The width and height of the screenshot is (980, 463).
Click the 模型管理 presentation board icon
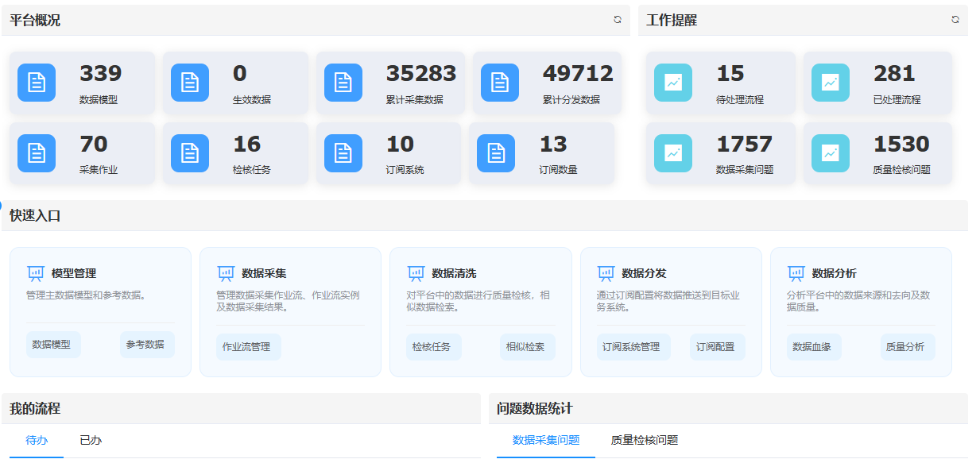(x=36, y=273)
